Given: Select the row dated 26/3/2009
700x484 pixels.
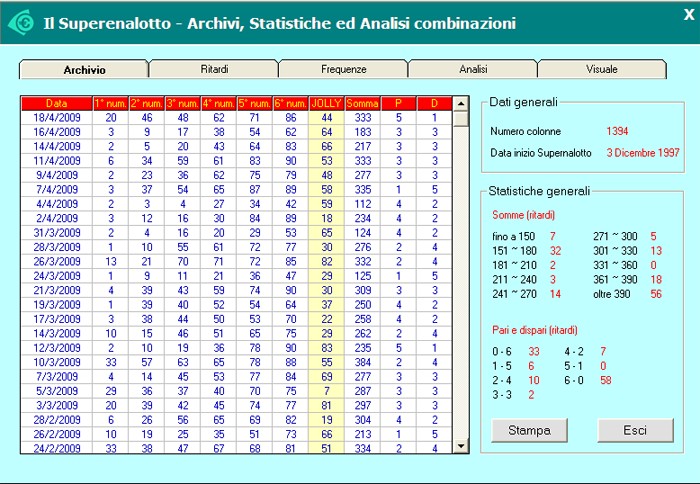Looking at the screenshot, I should 237,262.
